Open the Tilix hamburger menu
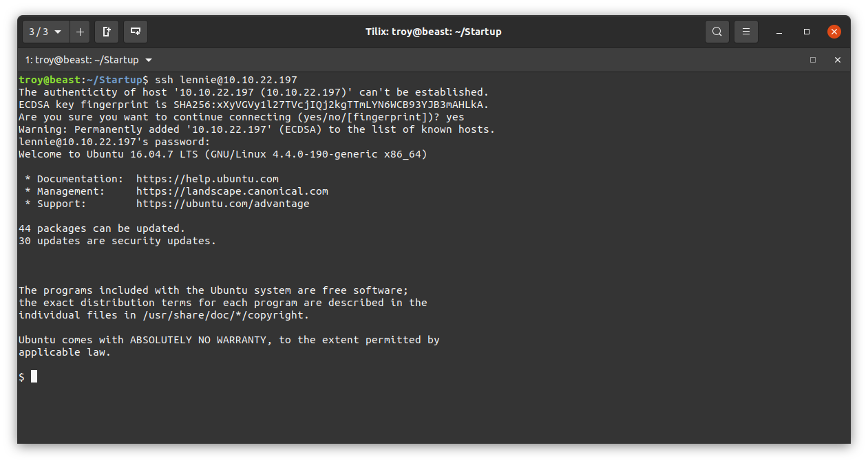 746,32
